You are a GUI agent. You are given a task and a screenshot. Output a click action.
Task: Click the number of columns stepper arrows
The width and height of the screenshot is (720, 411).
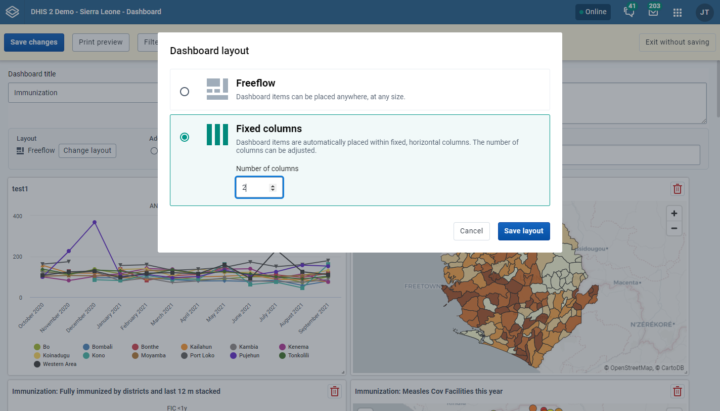pos(273,188)
